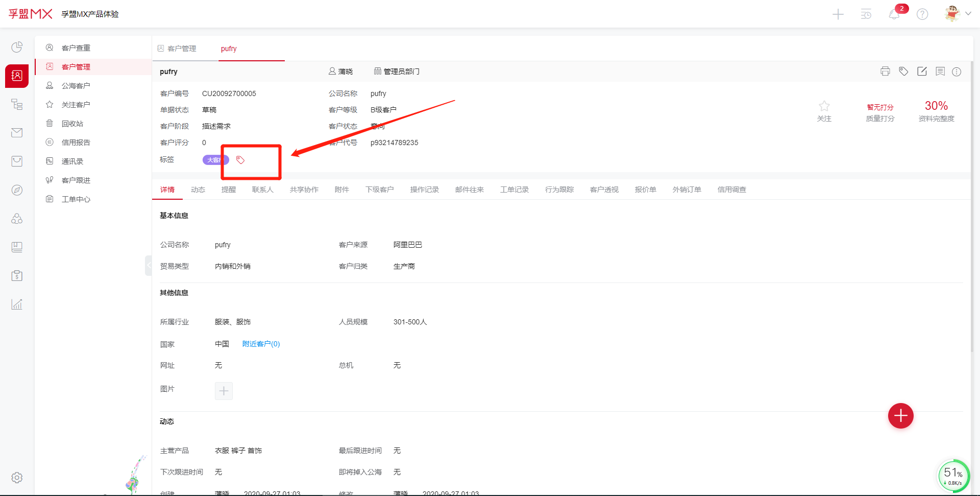
Task: Open the notification bell
Action: pyautogui.click(x=894, y=14)
